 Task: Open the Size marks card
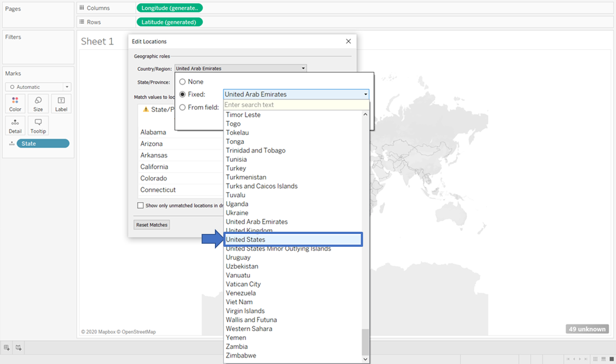click(x=38, y=103)
